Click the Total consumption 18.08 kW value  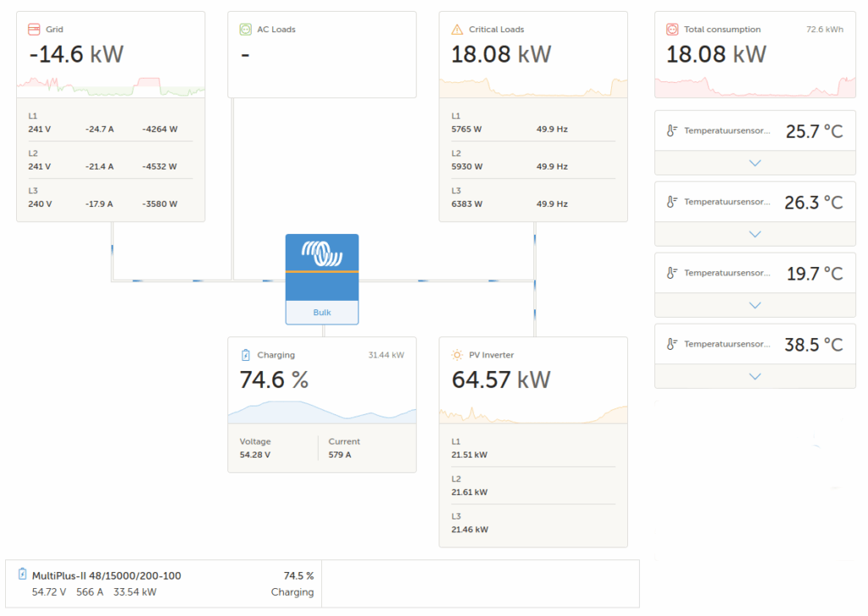[716, 55]
